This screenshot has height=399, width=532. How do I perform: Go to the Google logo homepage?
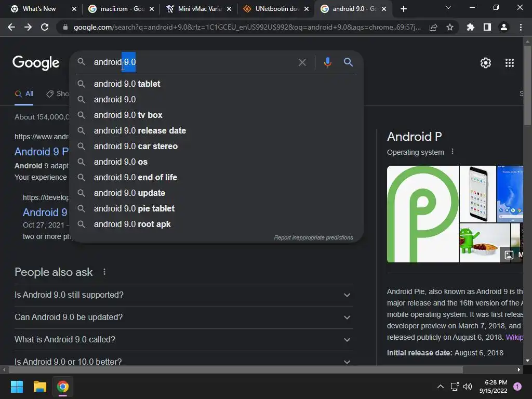tap(36, 63)
